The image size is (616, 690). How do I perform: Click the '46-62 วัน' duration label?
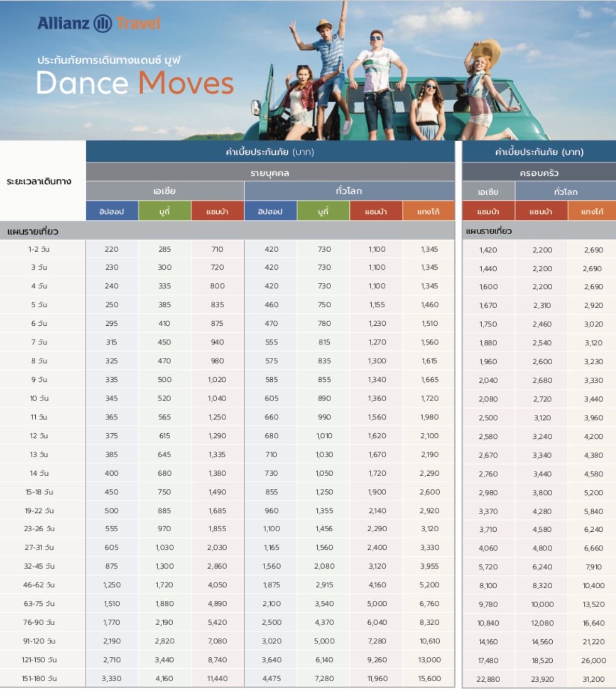coord(39,585)
